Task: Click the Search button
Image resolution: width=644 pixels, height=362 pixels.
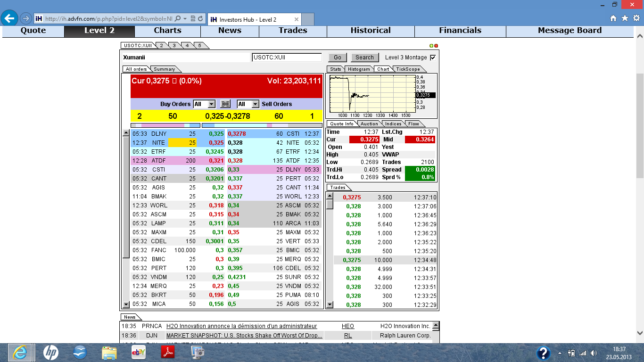Action: pos(364,58)
